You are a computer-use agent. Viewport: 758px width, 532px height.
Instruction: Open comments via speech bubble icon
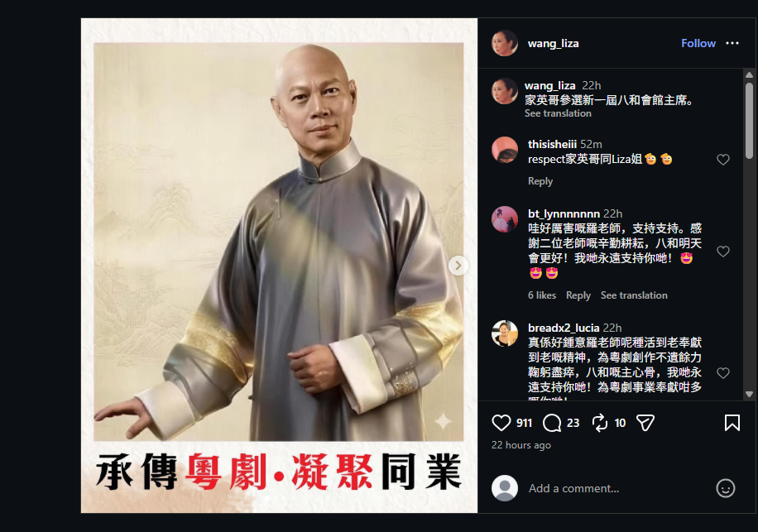coord(552,423)
